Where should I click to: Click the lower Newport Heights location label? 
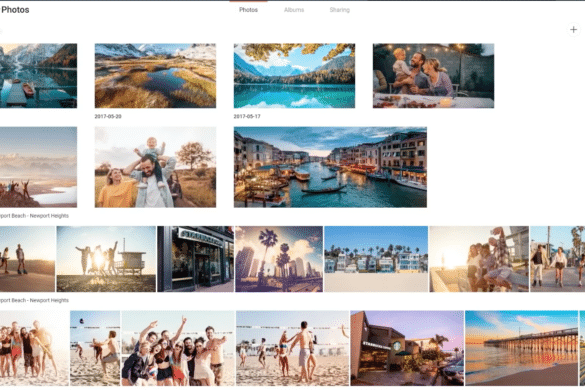pyautogui.click(x=34, y=300)
